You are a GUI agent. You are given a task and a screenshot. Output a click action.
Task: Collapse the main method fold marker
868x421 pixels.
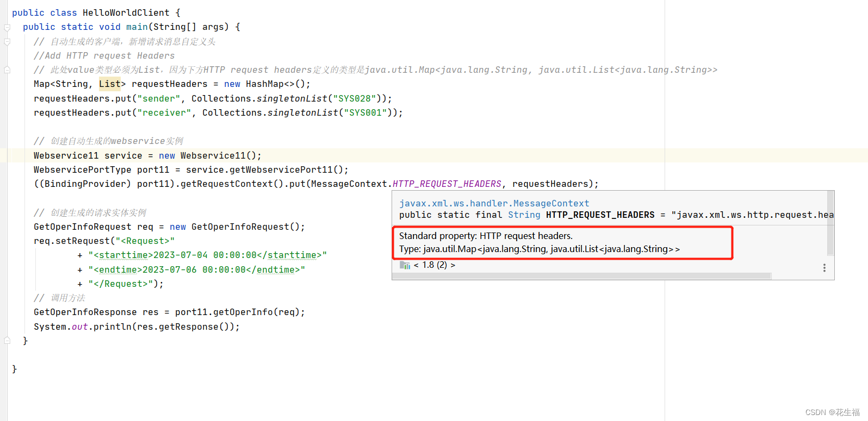click(x=7, y=27)
